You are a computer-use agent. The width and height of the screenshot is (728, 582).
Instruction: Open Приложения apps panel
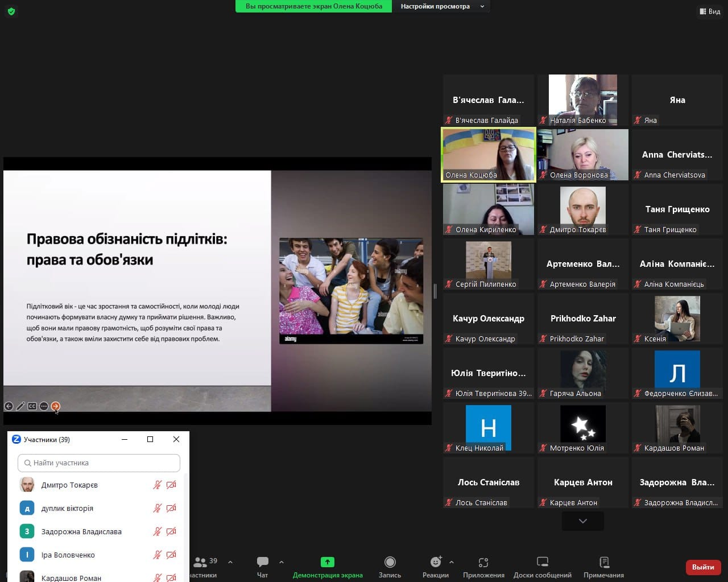pos(483,567)
